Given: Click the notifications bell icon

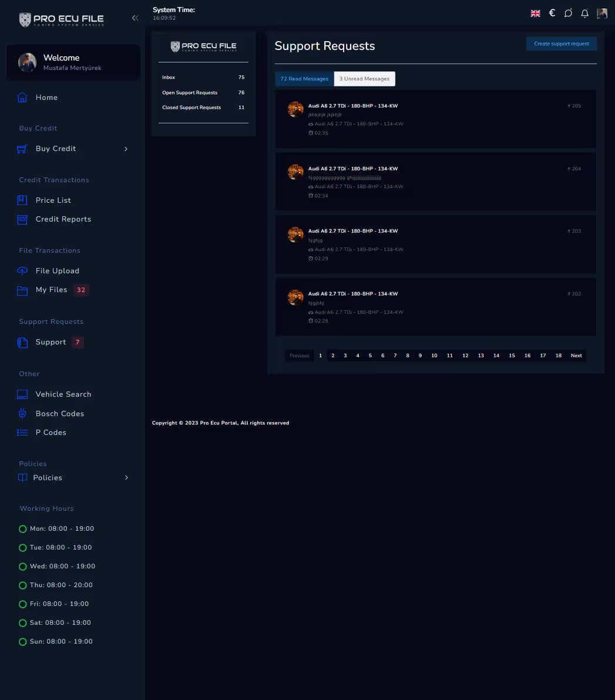Looking at the screenshot, I should click(x=584, y=12).
